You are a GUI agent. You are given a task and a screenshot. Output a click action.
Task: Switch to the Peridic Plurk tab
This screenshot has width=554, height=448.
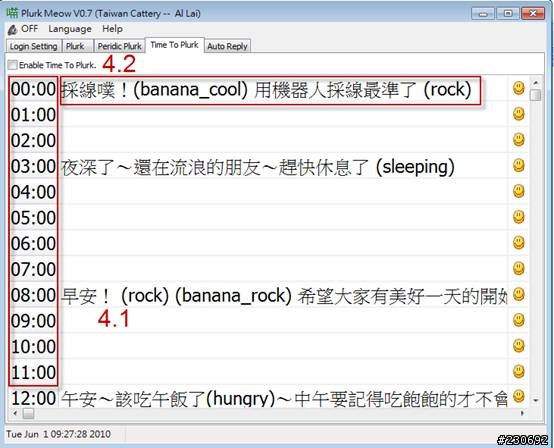[x=119, y=46]
